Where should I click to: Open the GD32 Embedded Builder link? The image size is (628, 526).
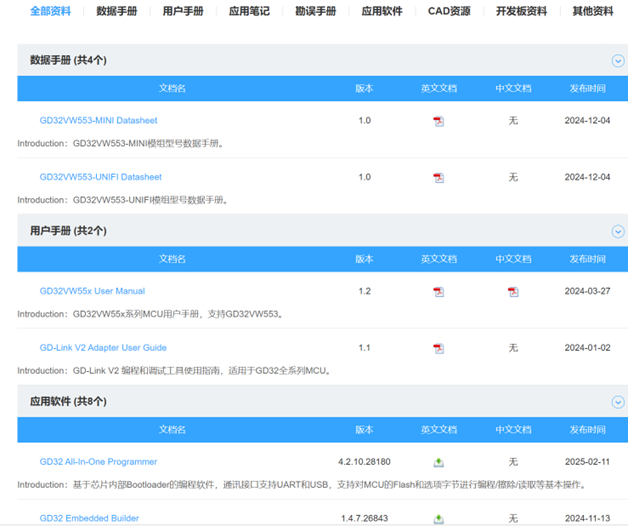(89, 518)
